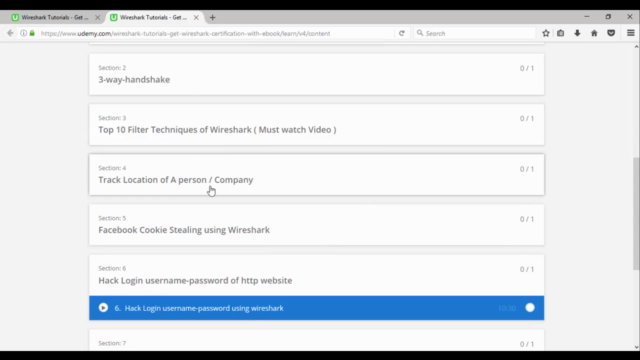
Task: Expand the Section 7 card
Action: coord(317,340)
